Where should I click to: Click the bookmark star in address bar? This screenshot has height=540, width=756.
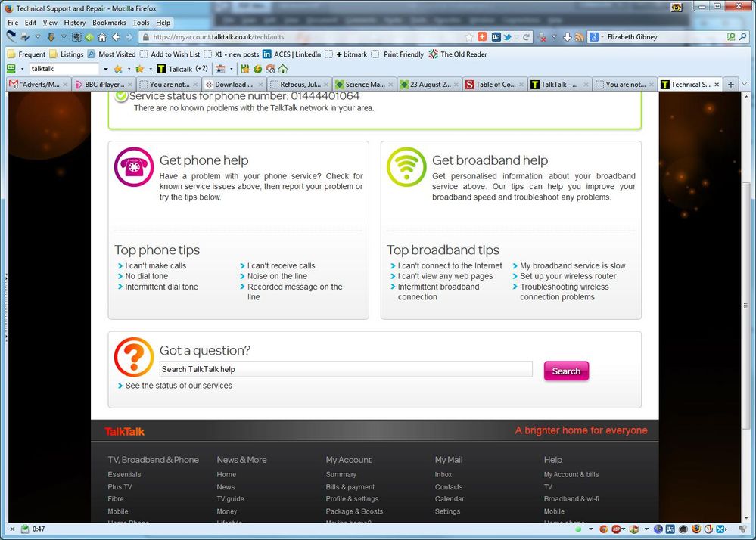(468, 36)
